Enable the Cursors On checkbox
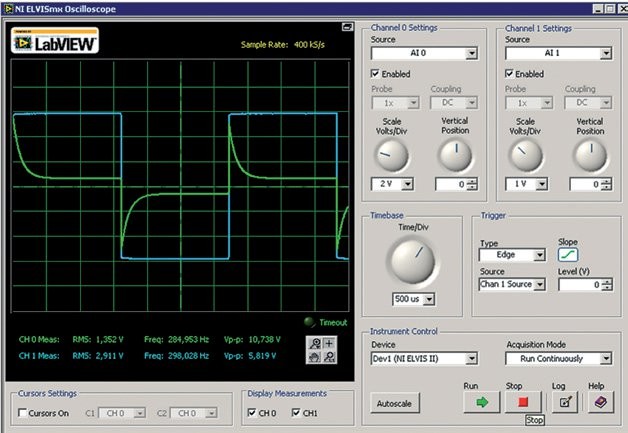Viewport: 628px width, 433px height. (22, 413)
